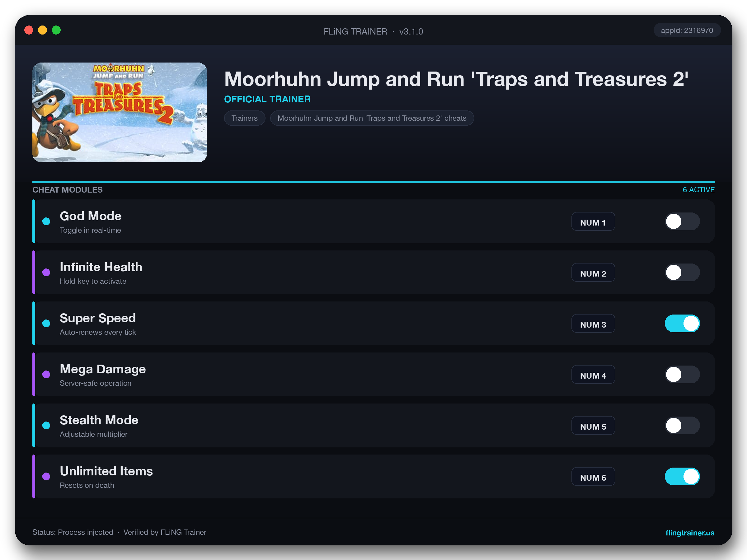Click the NUM 6 hotkey button
The height and width of the screenshot is (560, 747).
point(593,476)
